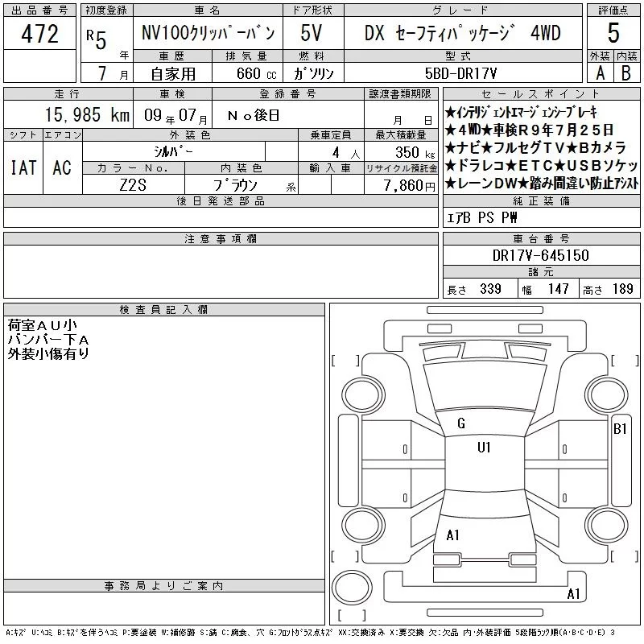Viewport: 644px width, 644px height.
Task: Click the A1 mark on rear gate
Action: [452, 535]
